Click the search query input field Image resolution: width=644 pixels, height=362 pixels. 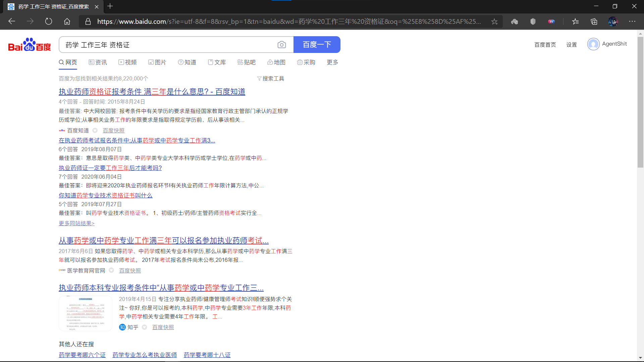click(x=168, y=45)
